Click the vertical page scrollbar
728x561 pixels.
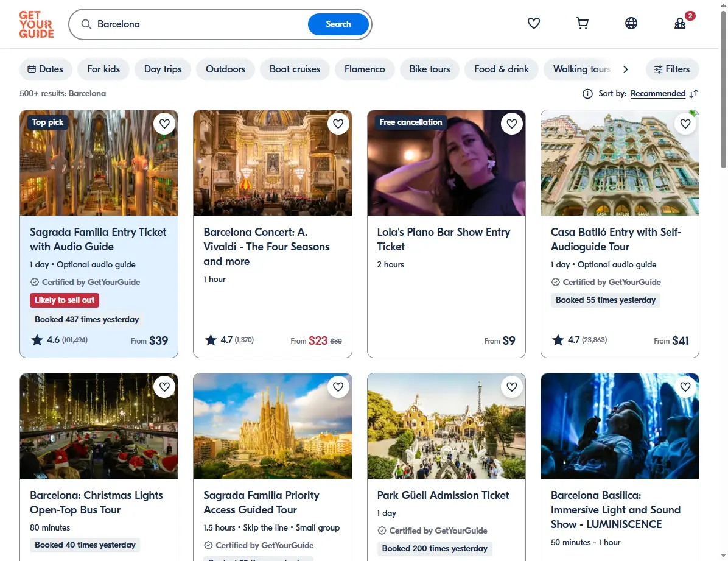723,88
